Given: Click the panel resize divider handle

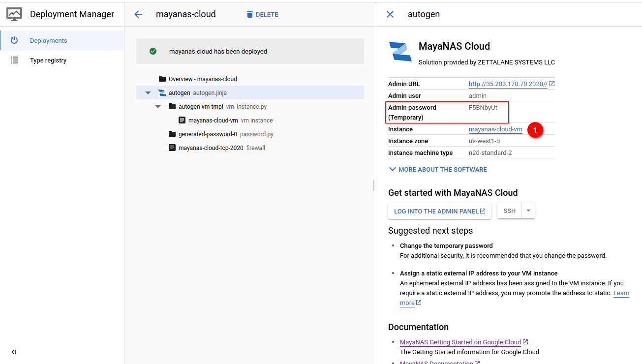Looking at the screenshot, I should click(x=374, y=185).
